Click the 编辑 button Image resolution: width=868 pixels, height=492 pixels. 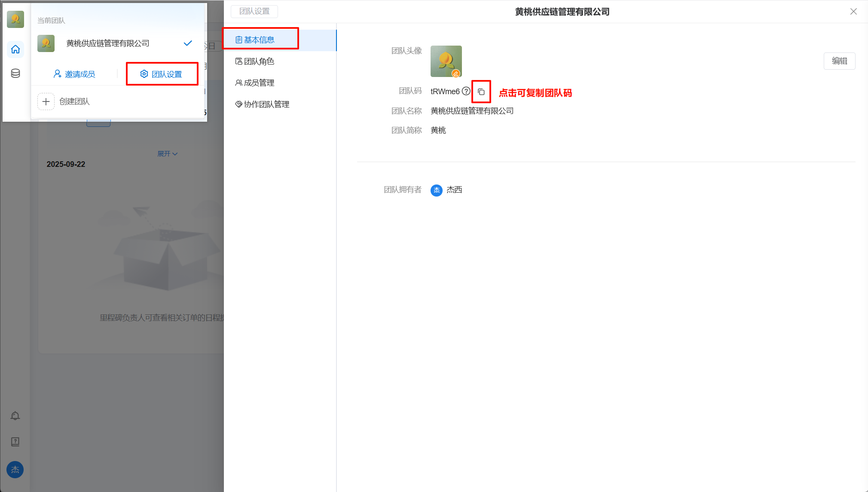click(839, 61)
